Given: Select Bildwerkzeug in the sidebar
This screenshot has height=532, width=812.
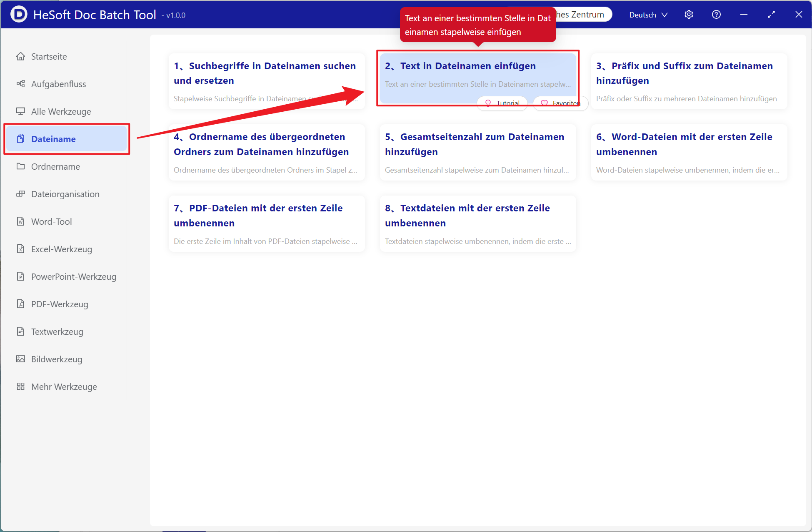Looking at the screenshot, I should coord(67,359).
